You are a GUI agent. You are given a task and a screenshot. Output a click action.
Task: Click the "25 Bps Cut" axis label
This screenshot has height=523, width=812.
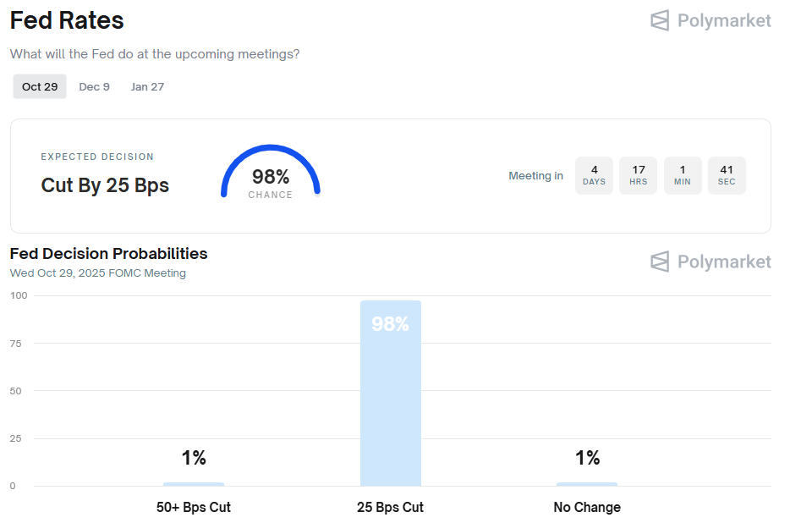pyautogui.click(x=390, y=508)
